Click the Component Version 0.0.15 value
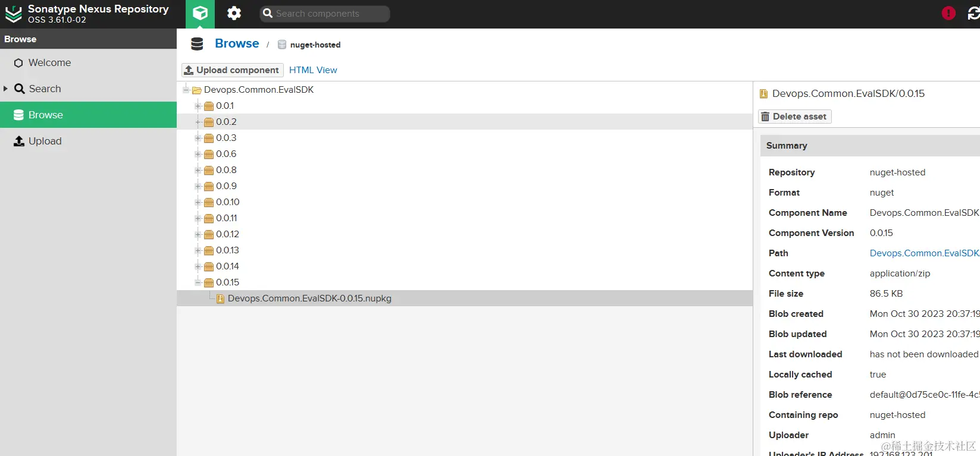980x456 pixels. tap(881, 233)
